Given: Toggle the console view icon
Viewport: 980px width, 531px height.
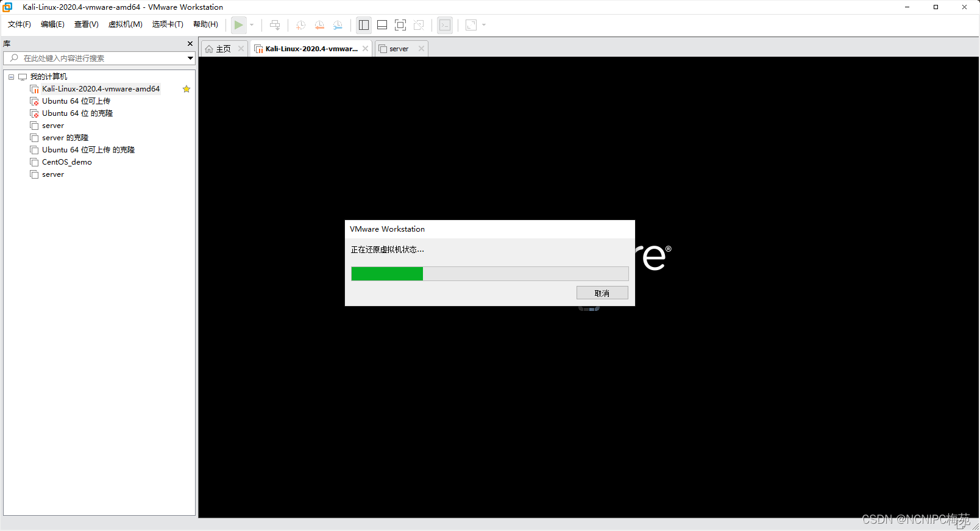Looking at the screenshot, I should pyautogui.click(x=445, y=25).
